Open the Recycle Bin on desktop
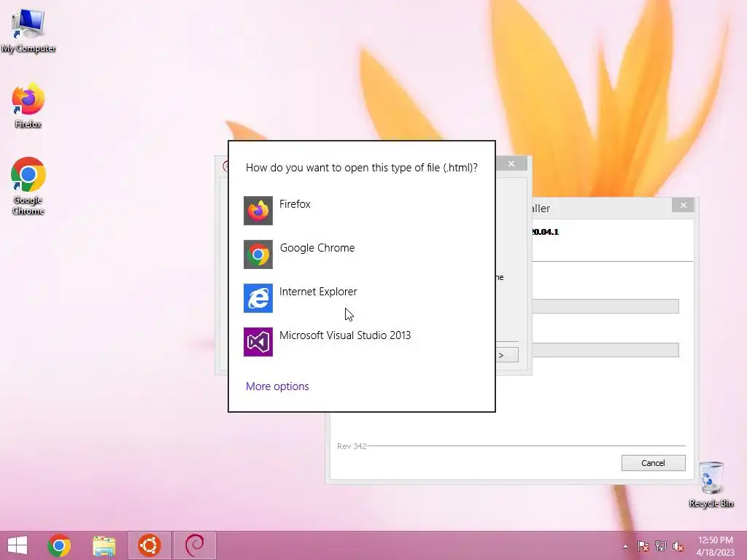This screenshot has width=747, height=560. (x=711, y=484)
